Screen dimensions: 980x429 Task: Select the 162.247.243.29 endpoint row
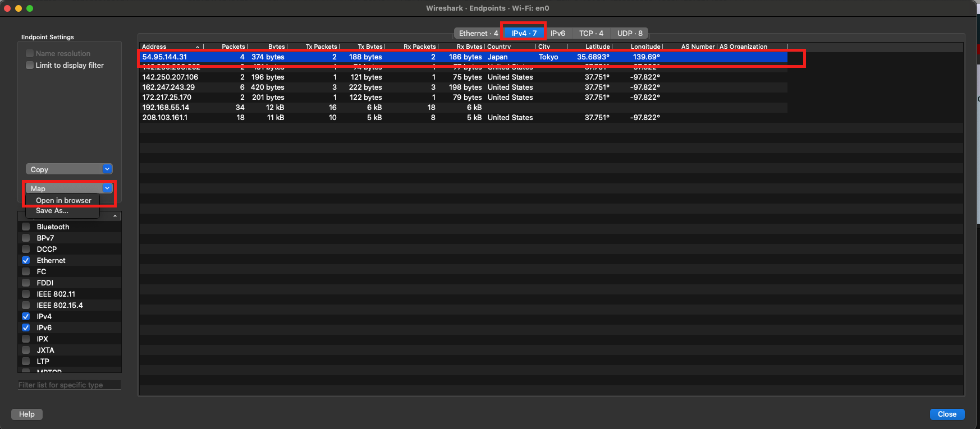coord(463,87)
